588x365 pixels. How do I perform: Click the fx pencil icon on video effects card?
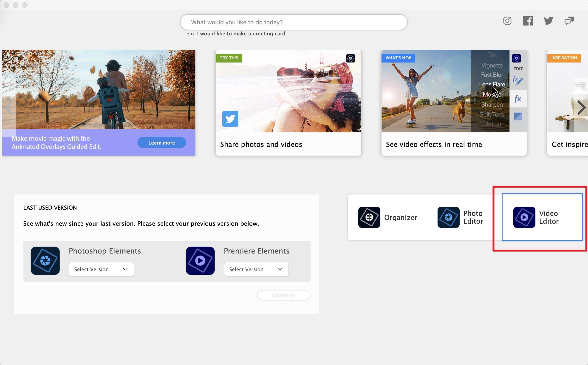click(x=518, y=80)
